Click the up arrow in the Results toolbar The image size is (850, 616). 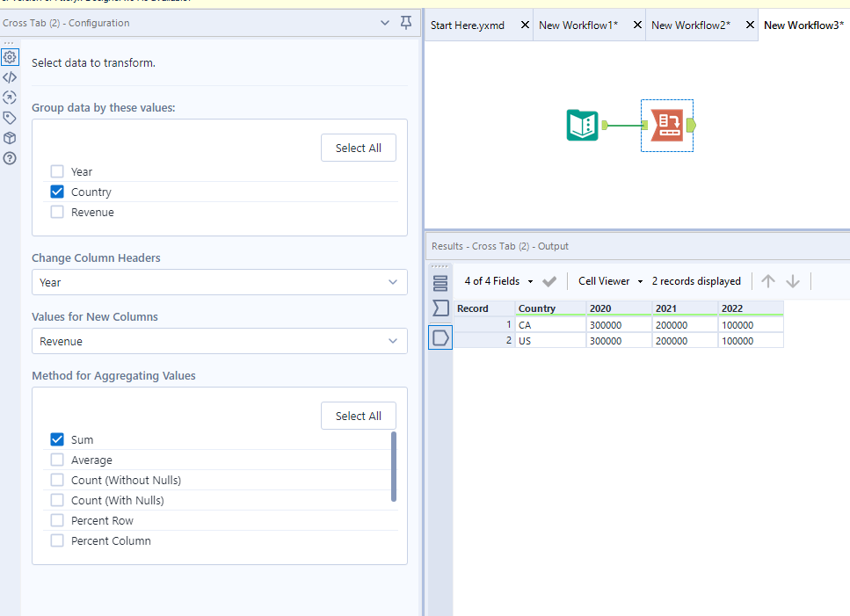point(768,280)
